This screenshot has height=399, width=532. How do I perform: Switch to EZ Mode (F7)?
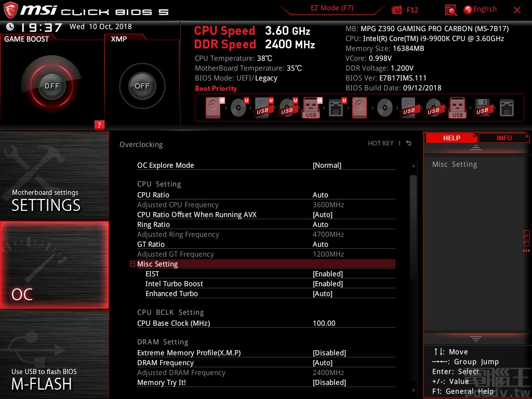[332, 8]
